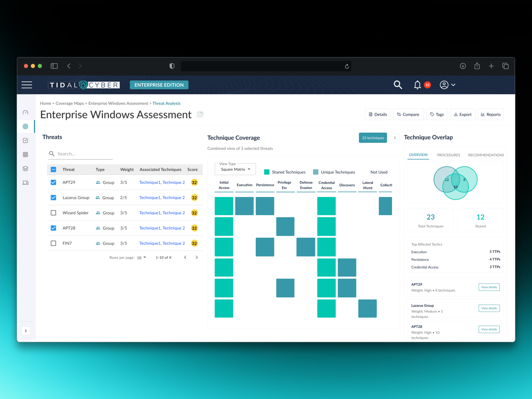Open the rows per page dropdown
This screenshot has width=532, height=399.
(x=142, y=257)
